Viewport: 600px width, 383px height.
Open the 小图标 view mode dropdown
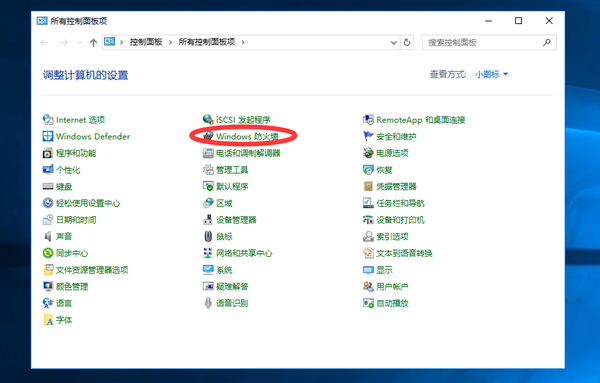coord(491,74)
